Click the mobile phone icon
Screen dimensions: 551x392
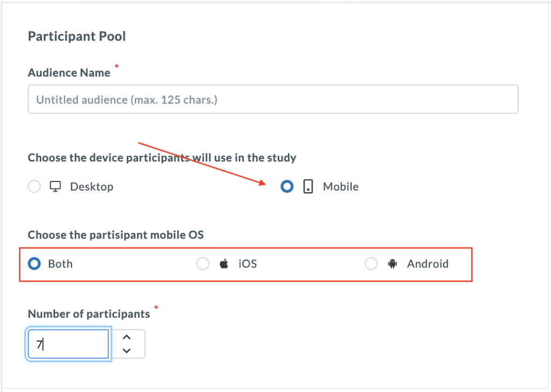pos(308,187)
